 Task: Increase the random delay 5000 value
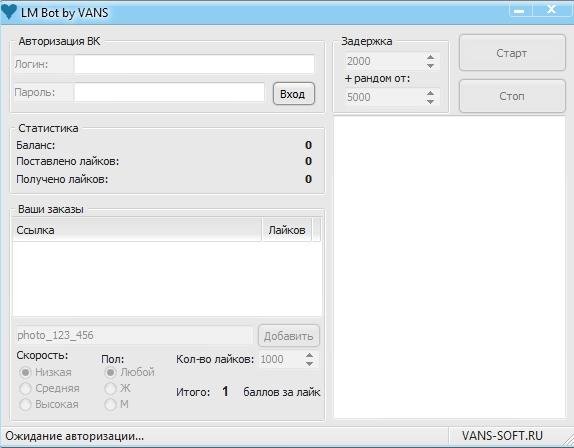430,93
